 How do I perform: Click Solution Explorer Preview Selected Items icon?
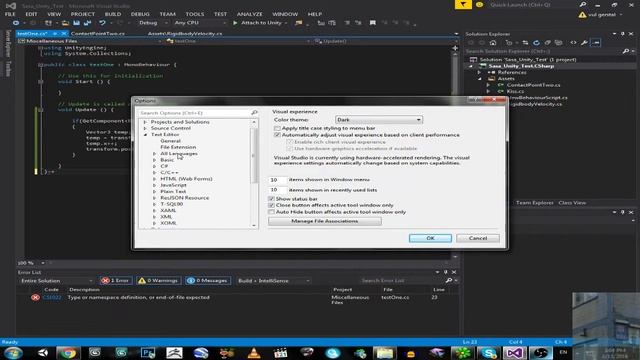[596, 42]
